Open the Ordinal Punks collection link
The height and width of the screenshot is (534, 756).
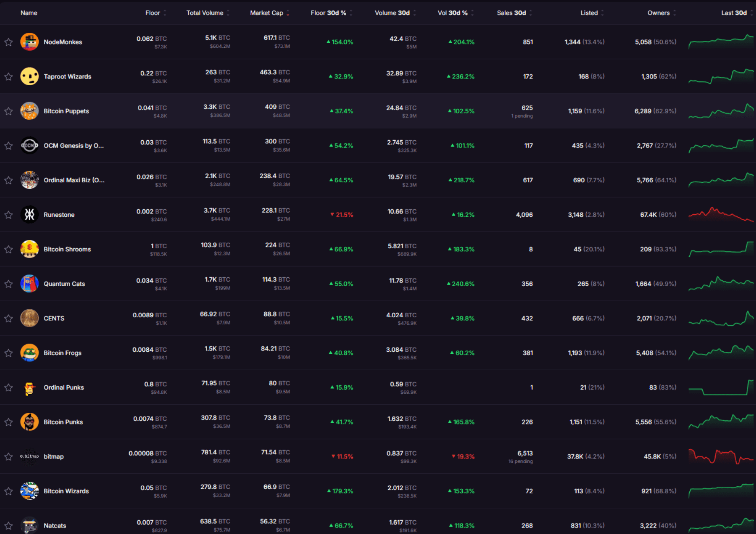64,387
